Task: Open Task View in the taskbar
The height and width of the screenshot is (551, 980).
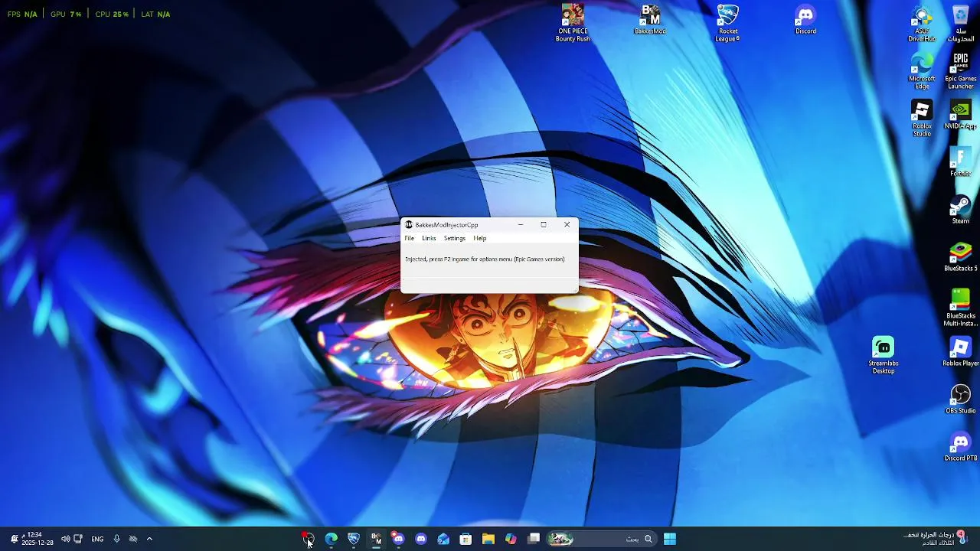Action: (x=534, y=539)
